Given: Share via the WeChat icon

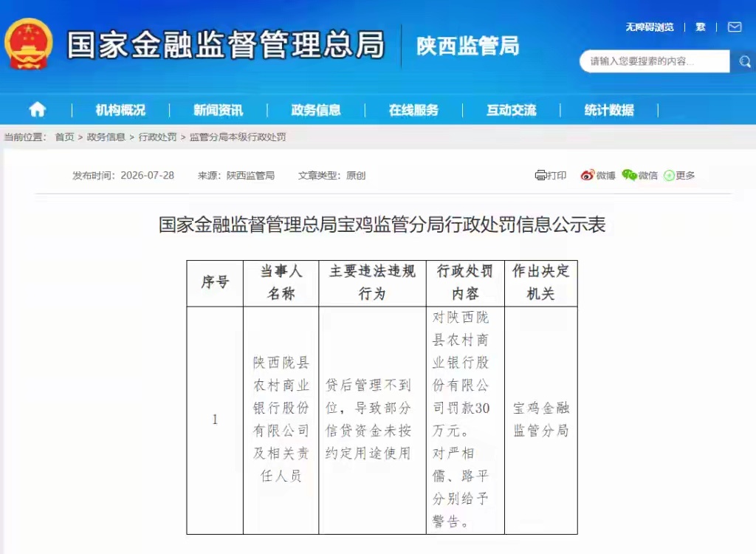Looking at the screenshot, I should [x=629, y=175].
